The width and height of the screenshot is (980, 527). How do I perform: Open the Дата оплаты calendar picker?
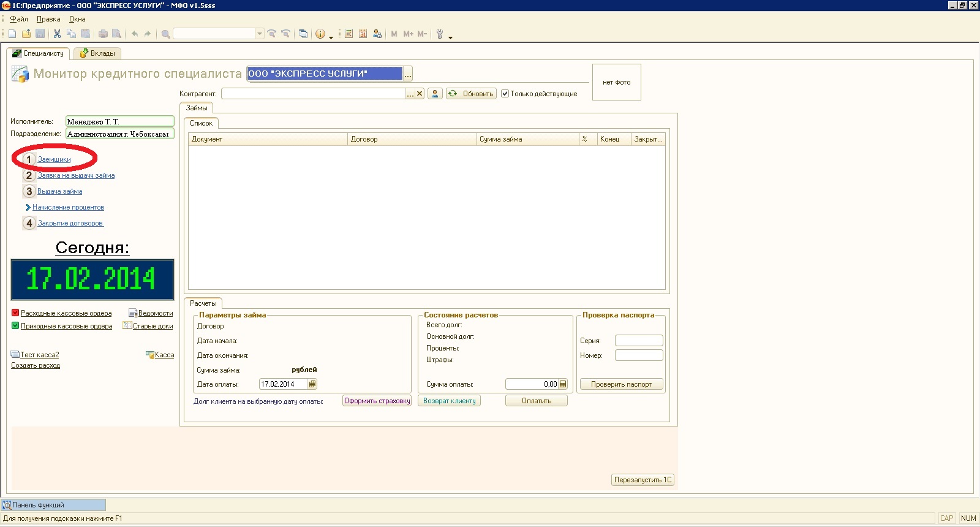point(312,384)
